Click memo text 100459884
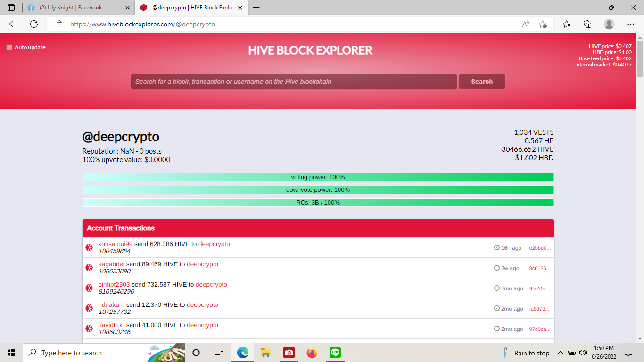The height and width of the screenshot is (362, 644). tap(115, 251)
